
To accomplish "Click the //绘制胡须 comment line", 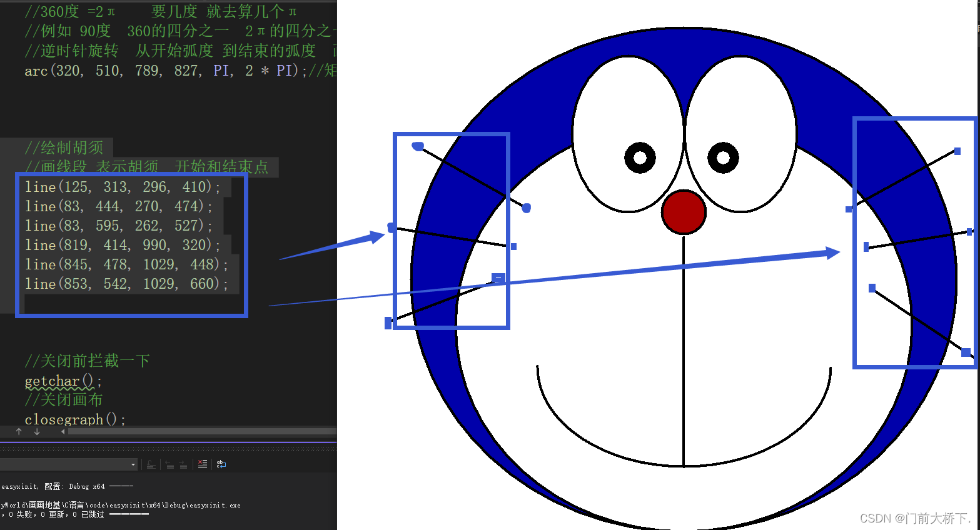I will [x=64, y=147].
